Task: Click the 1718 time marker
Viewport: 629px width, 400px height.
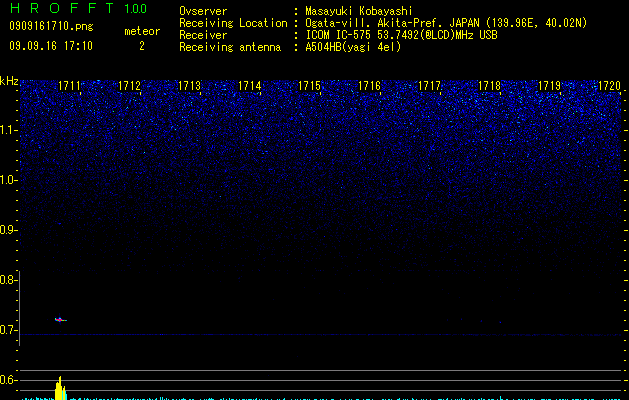Action: [489, 85]
